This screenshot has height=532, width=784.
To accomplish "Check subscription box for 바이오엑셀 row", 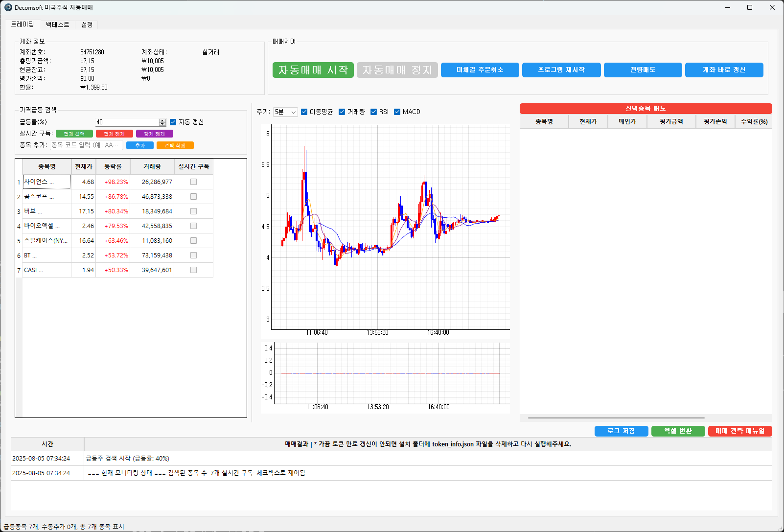I will (x=193, y=226).
